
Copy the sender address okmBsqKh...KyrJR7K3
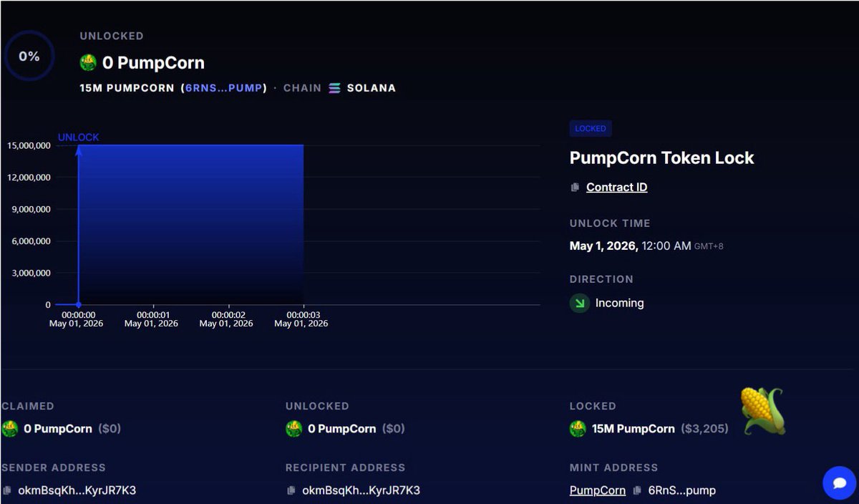pos(7,491)
